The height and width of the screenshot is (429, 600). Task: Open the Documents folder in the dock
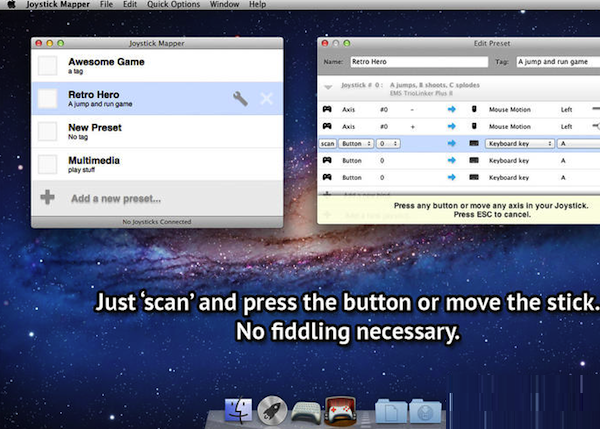(x=391, y=411)
